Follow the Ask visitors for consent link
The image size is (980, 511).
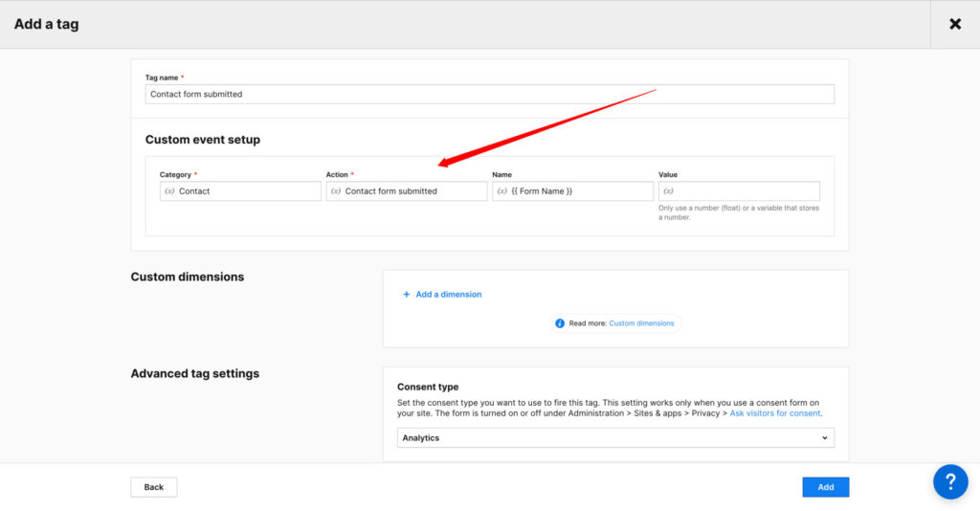[x=775, y=413]
